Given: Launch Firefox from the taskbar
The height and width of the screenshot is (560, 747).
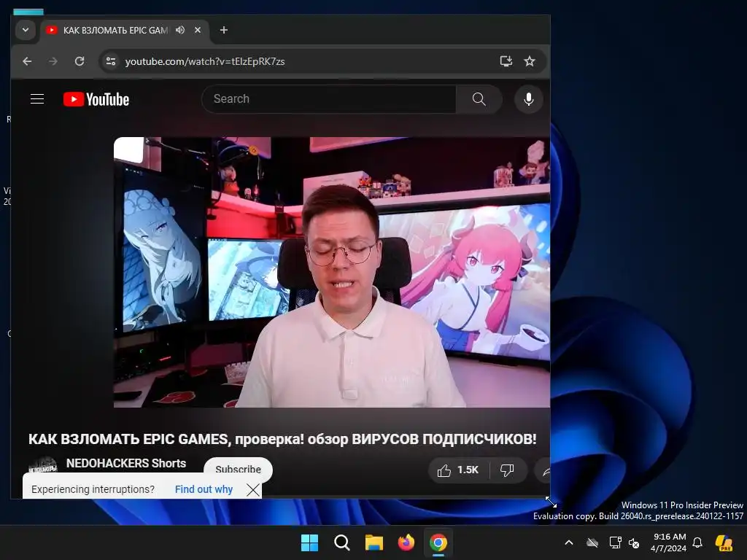Looking at the screenshot, I should (x=406, y=542).
